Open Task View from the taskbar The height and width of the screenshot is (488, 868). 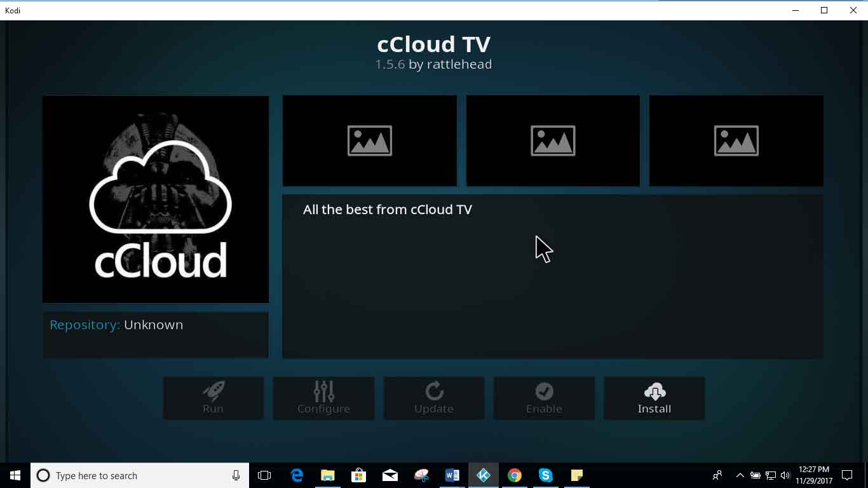[264, 475]
